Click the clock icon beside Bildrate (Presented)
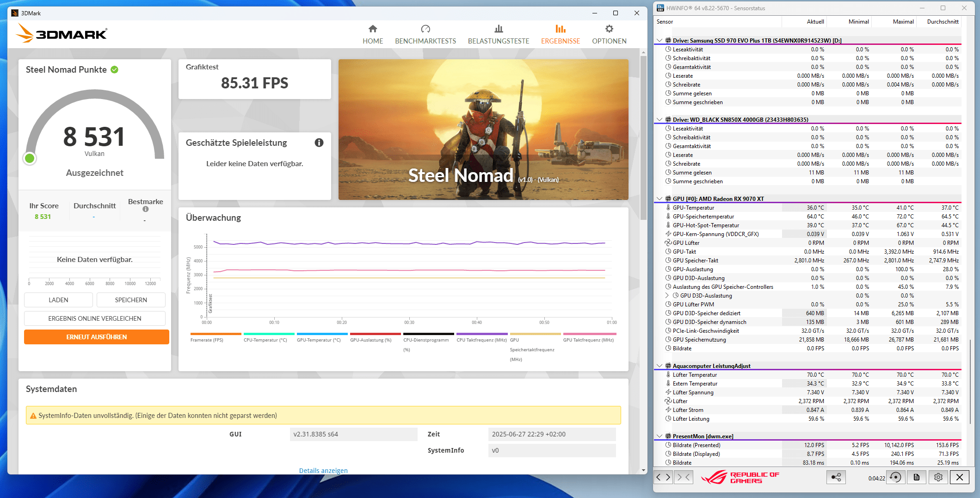 [668, 445]
